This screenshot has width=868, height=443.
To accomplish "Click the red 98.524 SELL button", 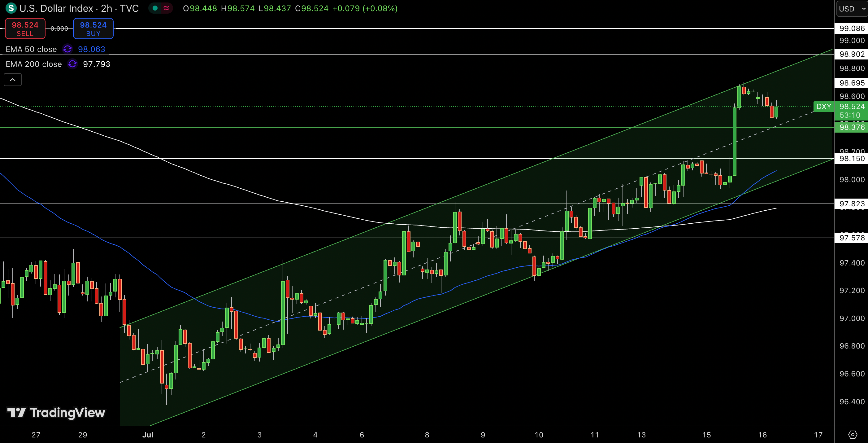I will 25,29.
